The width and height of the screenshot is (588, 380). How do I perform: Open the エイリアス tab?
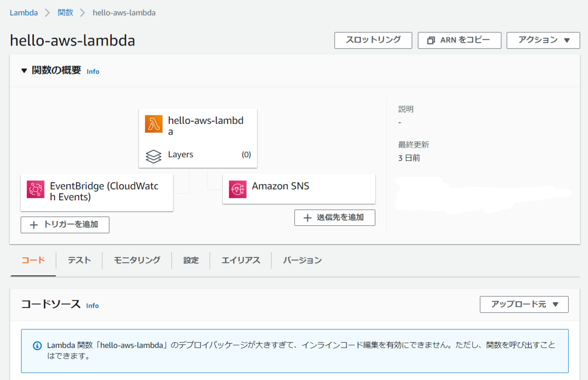pos(241,260)
